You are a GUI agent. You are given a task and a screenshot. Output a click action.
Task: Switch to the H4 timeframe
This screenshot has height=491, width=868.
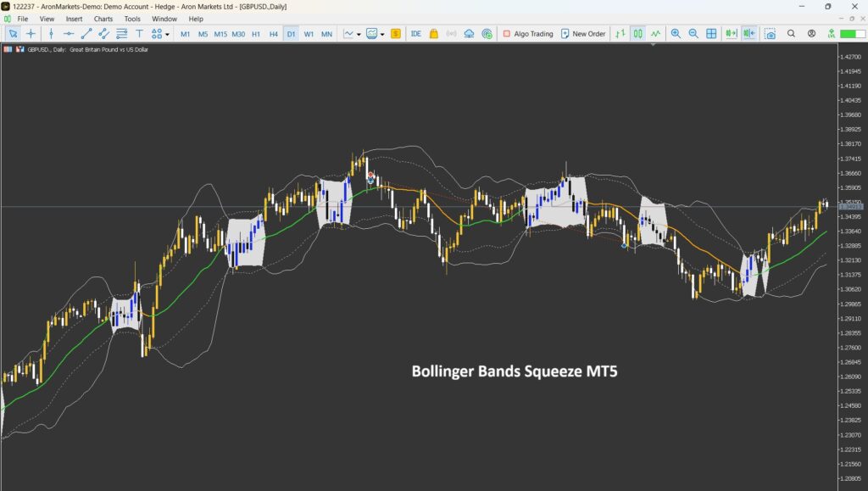coord(273,34)
